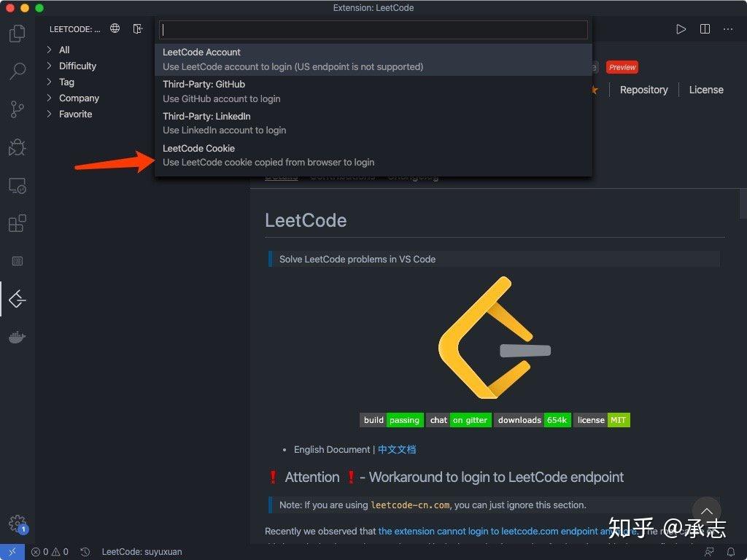Click the Repository button
The width and height of the screenshot is (747, 560).
point(643,90)
